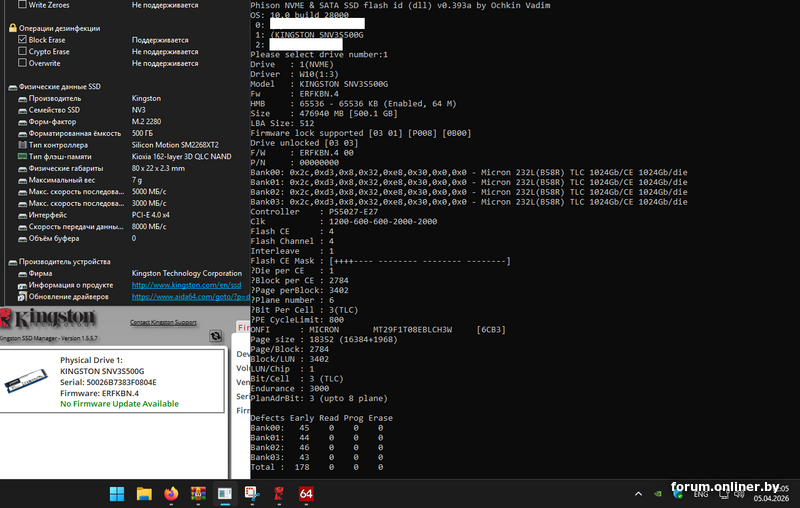Viewport: 800px width, 508px height.
Task: Switch to AIDA64 taskbar icon
Action: click(x=306, y=493)
